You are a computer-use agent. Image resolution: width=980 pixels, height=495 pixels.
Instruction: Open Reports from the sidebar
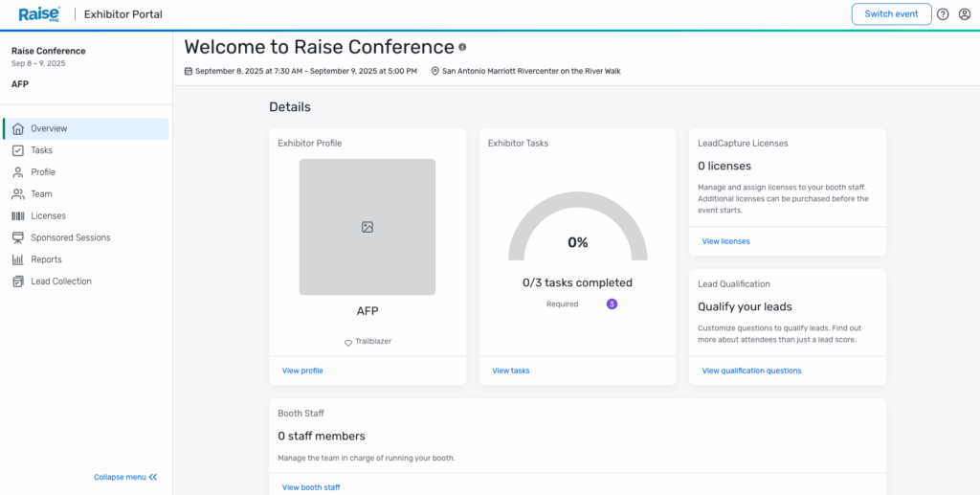coord(85,259)
